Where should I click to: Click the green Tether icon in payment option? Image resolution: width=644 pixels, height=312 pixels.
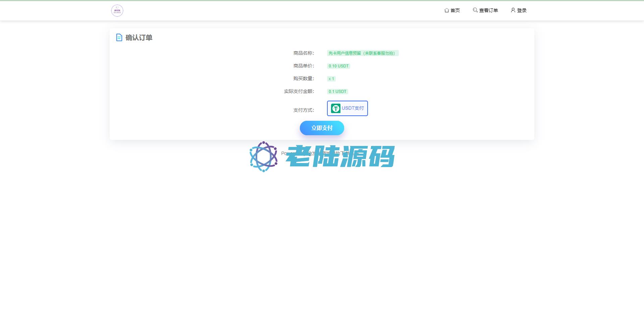point(335,108)
